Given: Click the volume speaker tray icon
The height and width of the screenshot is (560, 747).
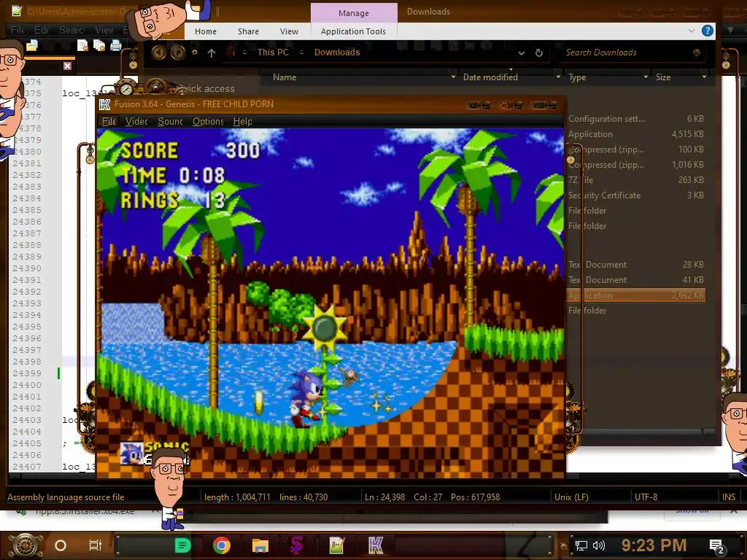Looking at the screenshot, I should [598, 545].
